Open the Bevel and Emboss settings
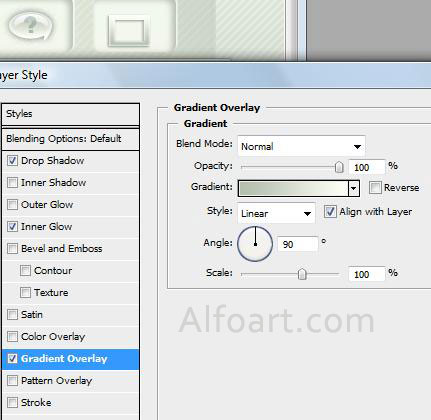This screenshot has height=420, width=431. tap(61, 249)
